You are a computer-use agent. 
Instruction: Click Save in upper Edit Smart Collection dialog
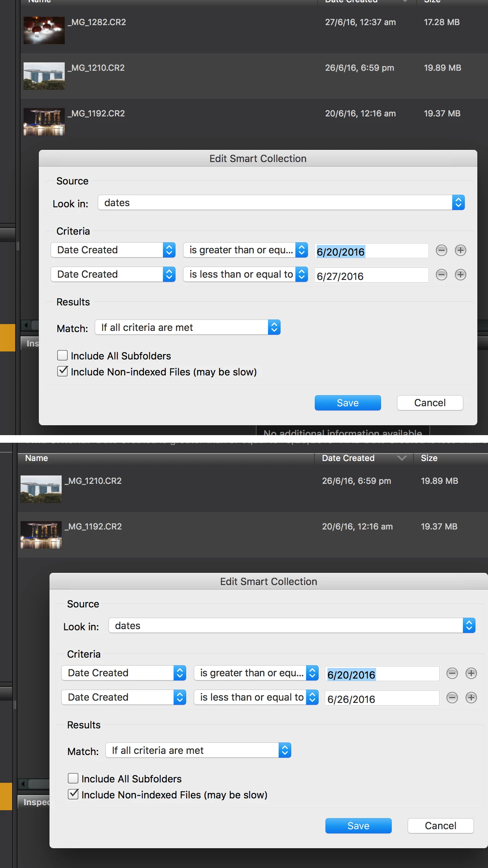point(348,403)
